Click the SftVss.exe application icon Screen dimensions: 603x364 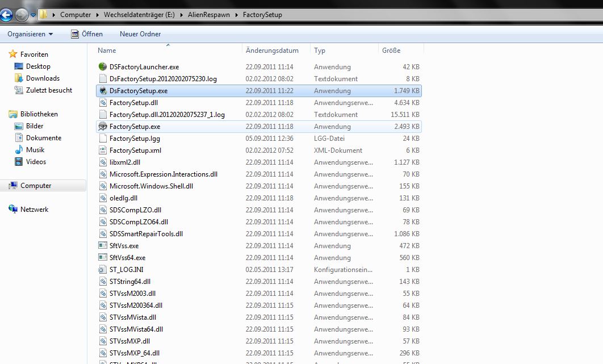point(103,246)
